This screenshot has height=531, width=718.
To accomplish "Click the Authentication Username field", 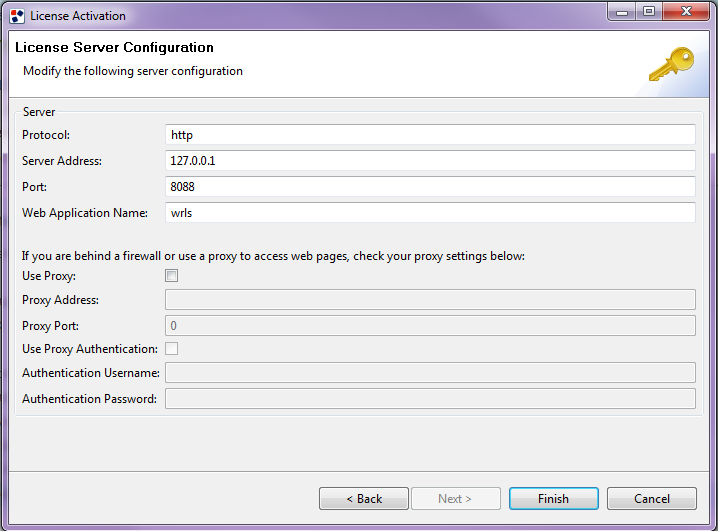I will (430, 373).
